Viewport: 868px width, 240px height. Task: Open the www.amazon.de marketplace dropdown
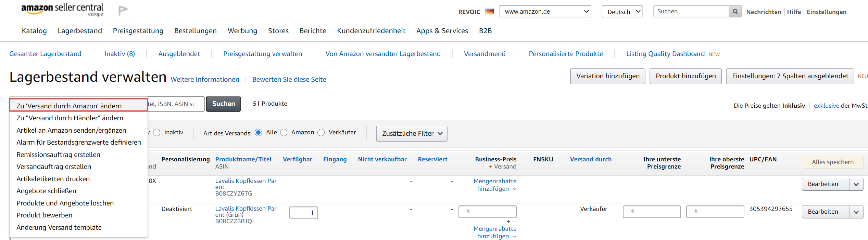545,11
